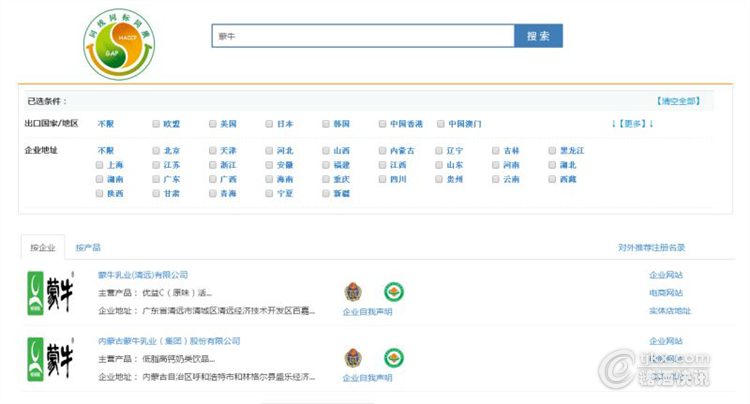Image resolution: width=750 pixels, height=404 pixels.
Task: Switch to the 按企业 tab
Action: (x=43, y=248)
